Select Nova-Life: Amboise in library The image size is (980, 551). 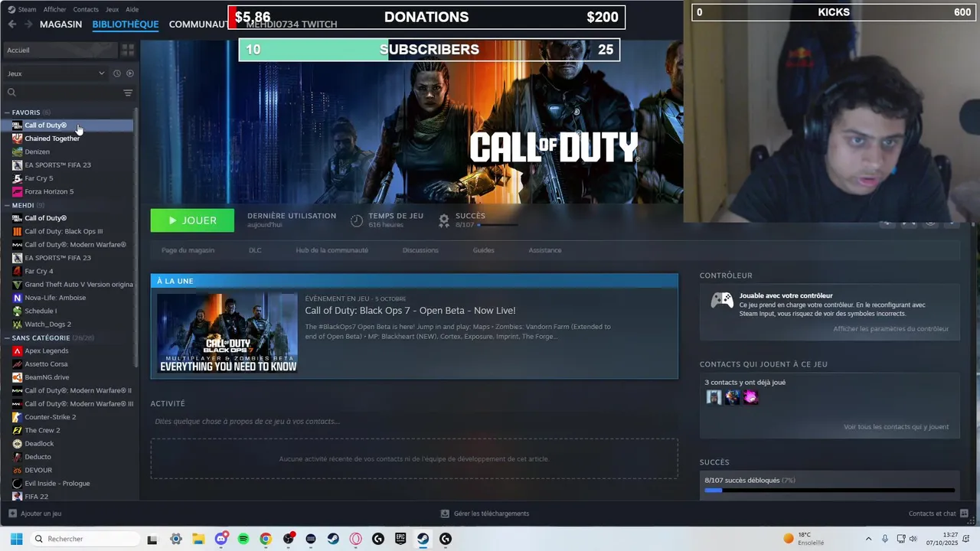[x=55, y=298]
